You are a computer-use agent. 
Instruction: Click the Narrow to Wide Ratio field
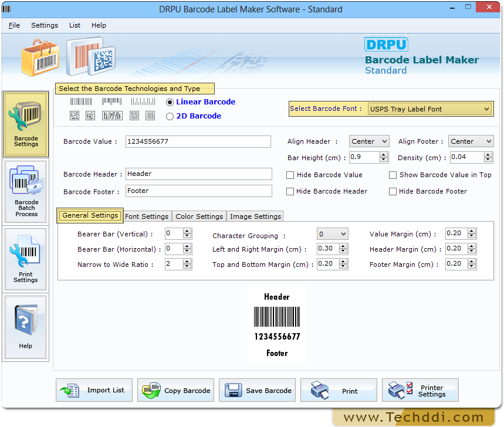coord(174,264)
